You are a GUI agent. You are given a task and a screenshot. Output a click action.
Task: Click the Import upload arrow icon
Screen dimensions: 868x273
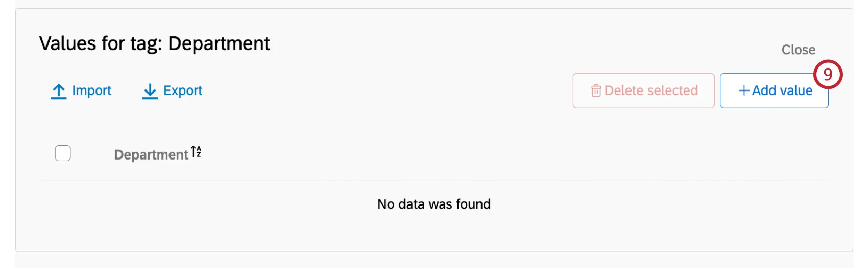[59, 91]
